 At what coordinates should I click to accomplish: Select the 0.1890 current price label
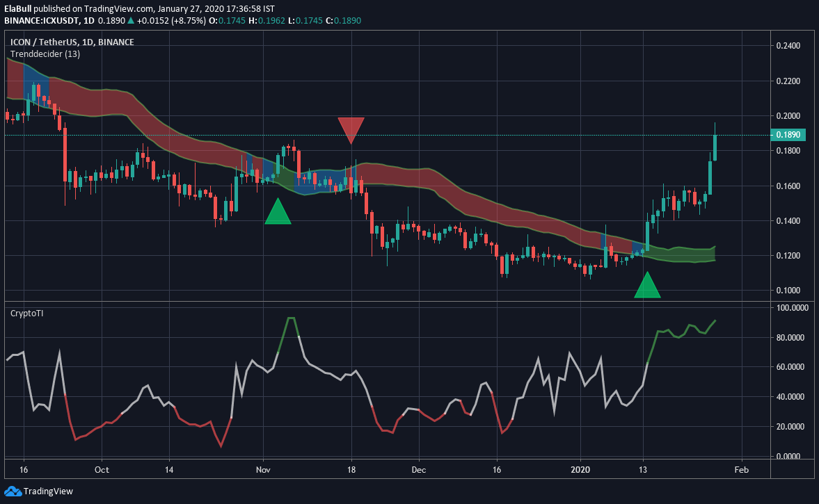tap(788, 135)
